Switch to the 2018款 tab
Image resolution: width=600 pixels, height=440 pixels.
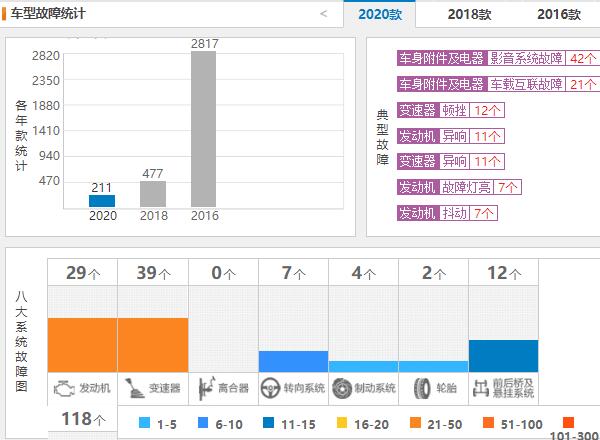point(469,15)
